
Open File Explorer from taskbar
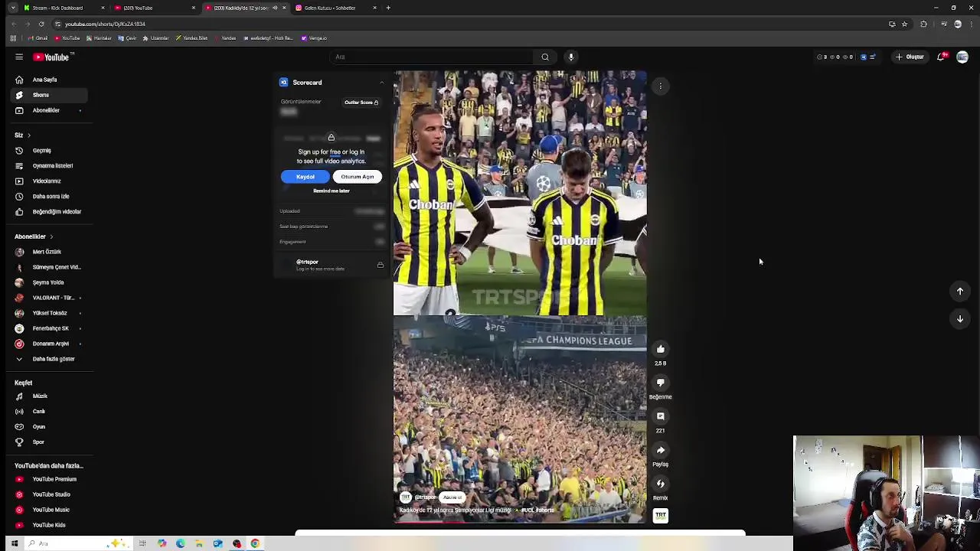click(199, 543)
